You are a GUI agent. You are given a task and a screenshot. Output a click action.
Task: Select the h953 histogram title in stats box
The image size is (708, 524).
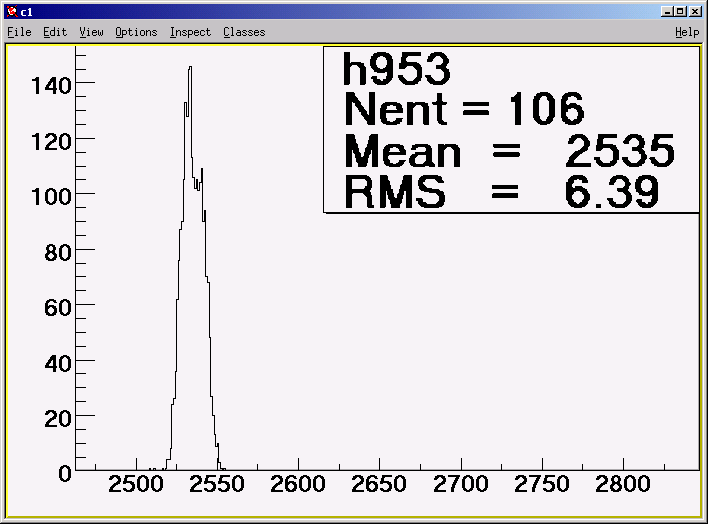coord(396,69)
